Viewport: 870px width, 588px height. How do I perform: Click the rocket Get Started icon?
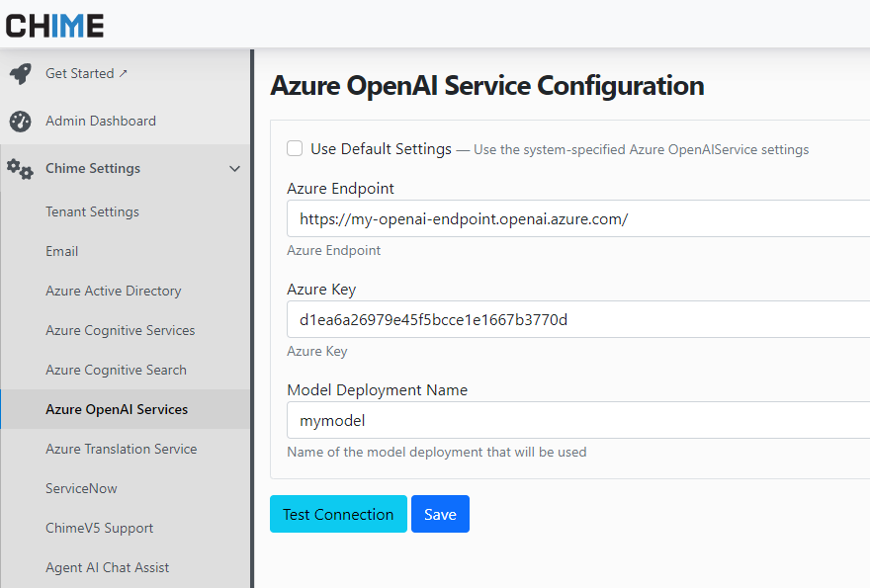click(20, 74)
